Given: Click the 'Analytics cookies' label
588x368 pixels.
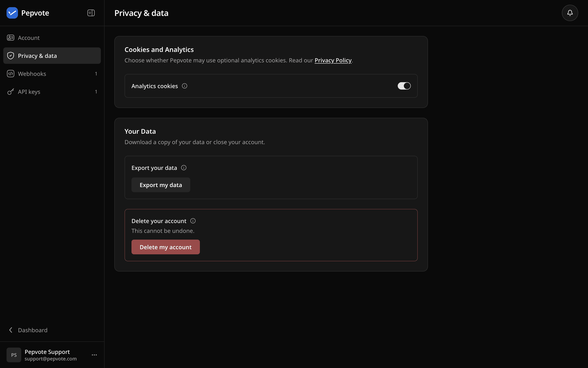Looking at the screenshot, I should pos(155,86).
